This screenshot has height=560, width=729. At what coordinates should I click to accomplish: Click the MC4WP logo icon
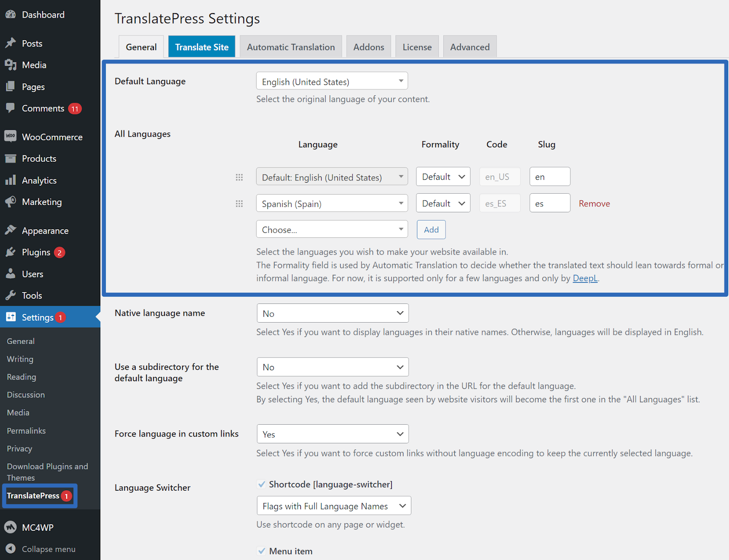pyautogui.click(x=10, y=527)
